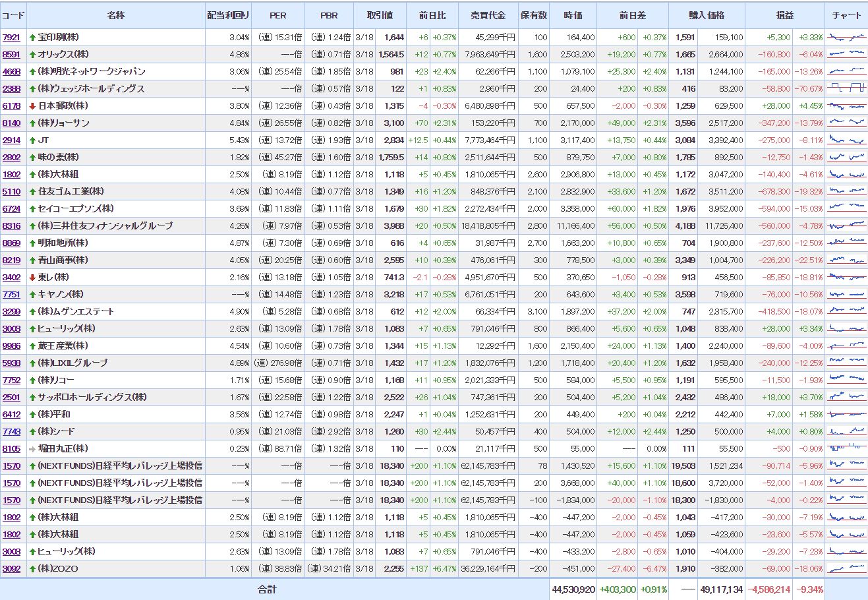Click the gray sideways arrow beside 堀田丸正
The height and width of the screenshot is (600, 868).
(x=32, y=448)
